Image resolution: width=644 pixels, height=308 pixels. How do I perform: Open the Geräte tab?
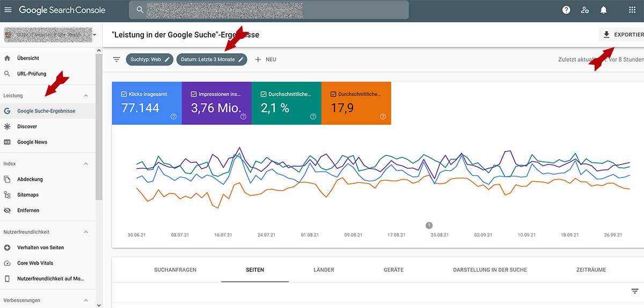click(x=393, y=270)
